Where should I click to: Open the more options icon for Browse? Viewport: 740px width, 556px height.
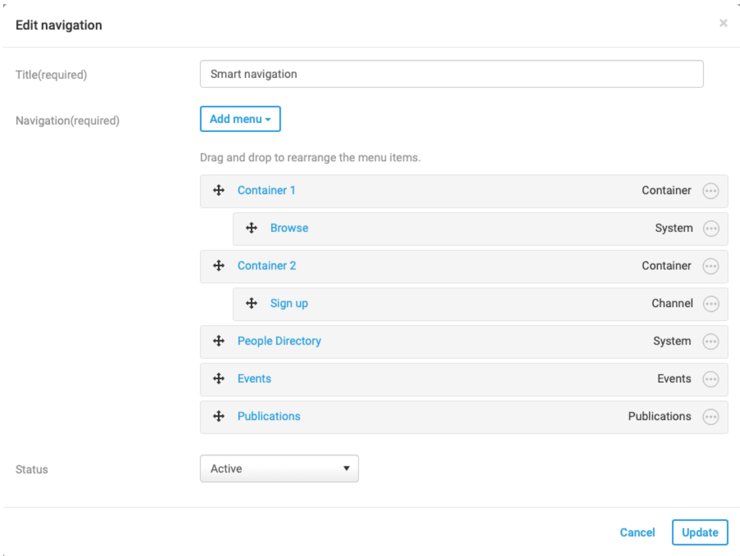[710, 228]
